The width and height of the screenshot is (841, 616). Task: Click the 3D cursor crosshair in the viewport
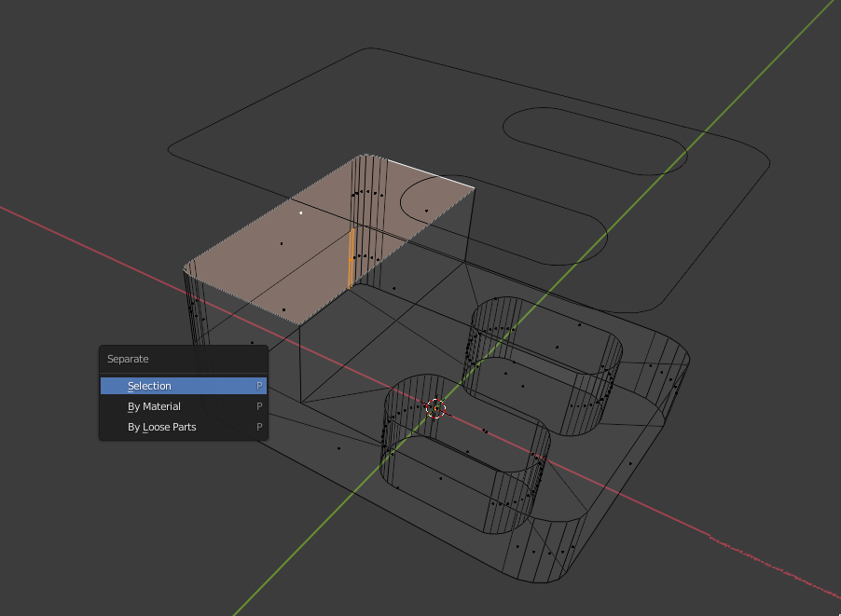click(435, 407)
